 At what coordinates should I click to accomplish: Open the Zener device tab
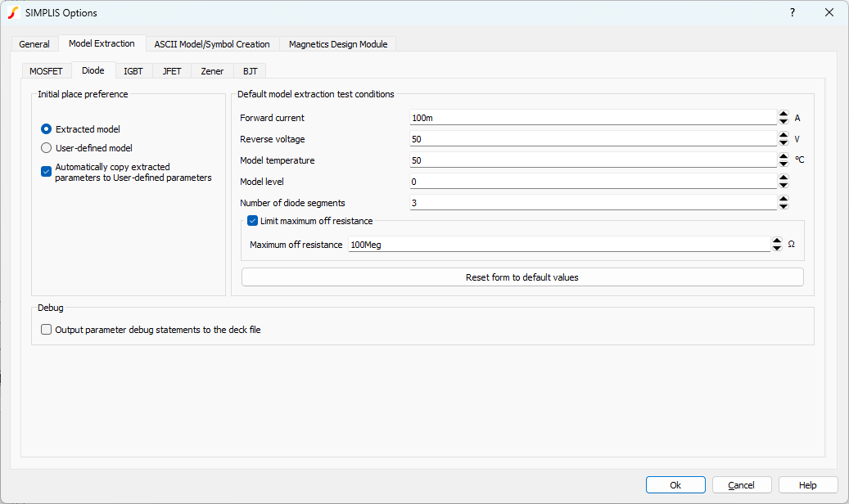[212, 71]
